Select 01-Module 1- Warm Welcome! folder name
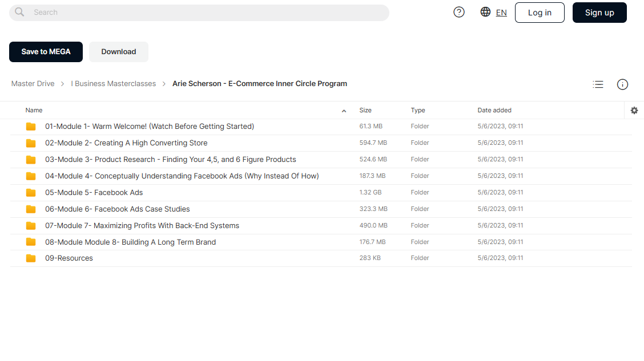Image resolution: width=644 pixels, height=361 pixels. (150, 127)
